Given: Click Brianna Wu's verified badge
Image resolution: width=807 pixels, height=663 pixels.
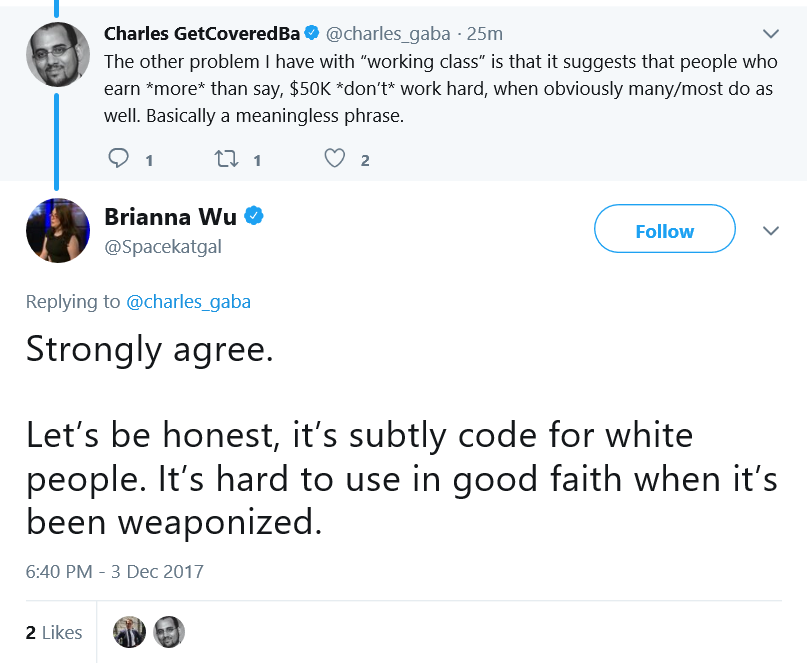Looking at the screenshot, I should 253,216.
